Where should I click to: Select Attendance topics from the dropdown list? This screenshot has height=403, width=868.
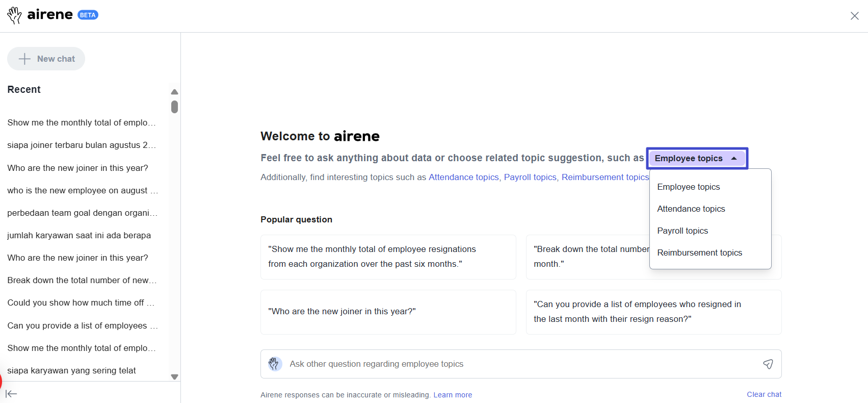(691, 209)
